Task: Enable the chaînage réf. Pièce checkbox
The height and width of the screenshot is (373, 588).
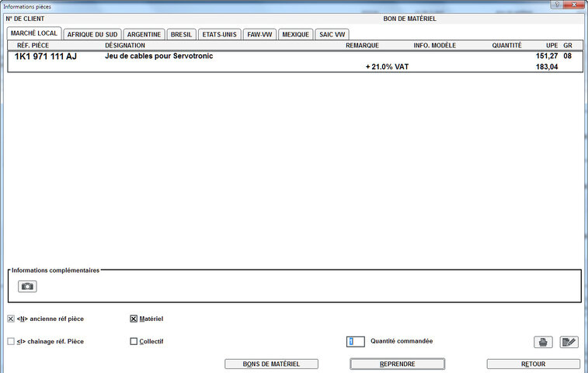Action: click(11, 341)
